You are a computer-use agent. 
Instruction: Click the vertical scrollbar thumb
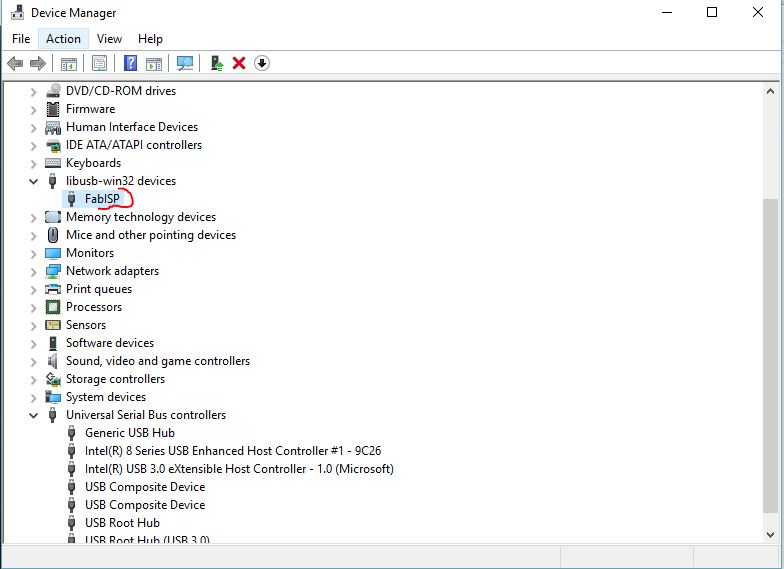770,356
